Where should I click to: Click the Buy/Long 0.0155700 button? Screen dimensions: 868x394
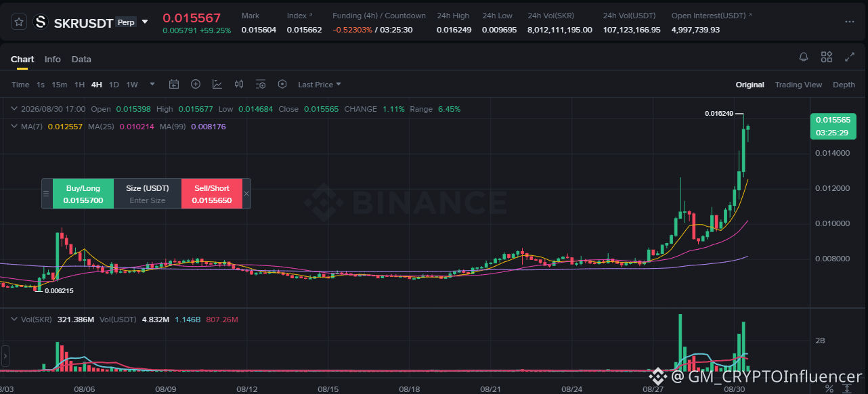[83, 194]
